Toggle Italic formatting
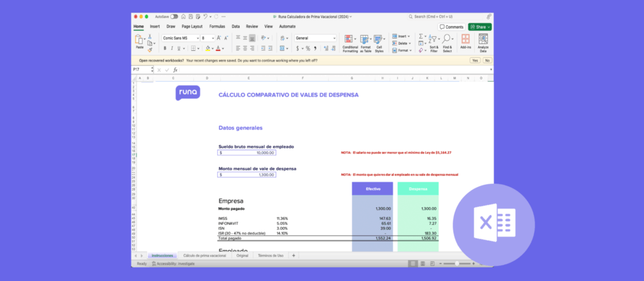644x281 pixels. tap(172, 48)
